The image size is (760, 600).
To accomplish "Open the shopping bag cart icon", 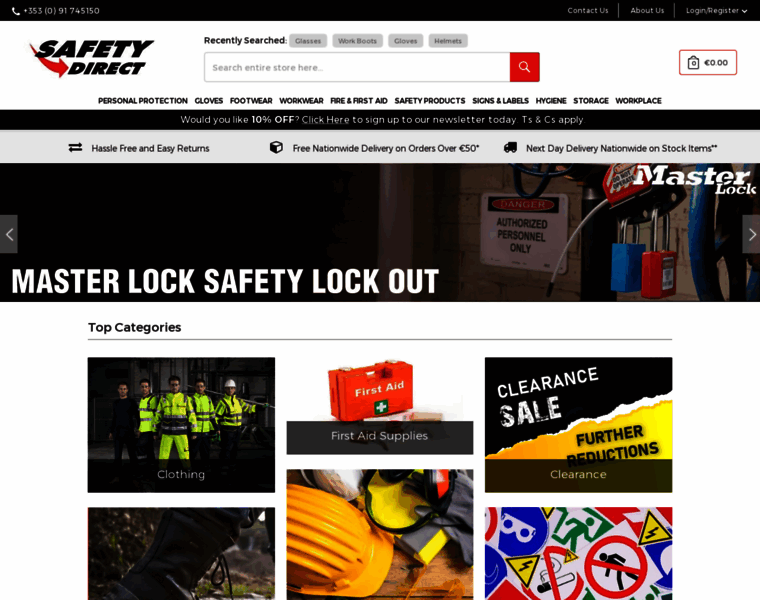I will click(x=693, y=63).
